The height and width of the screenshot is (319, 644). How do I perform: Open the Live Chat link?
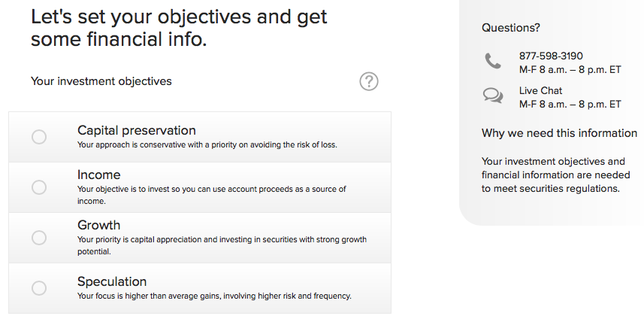pos(540,90)
